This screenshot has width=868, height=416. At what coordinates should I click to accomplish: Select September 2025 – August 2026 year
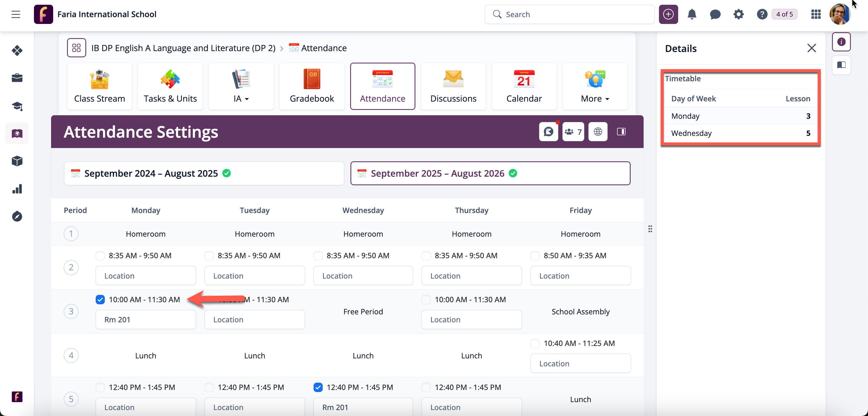tap(490, 173)
